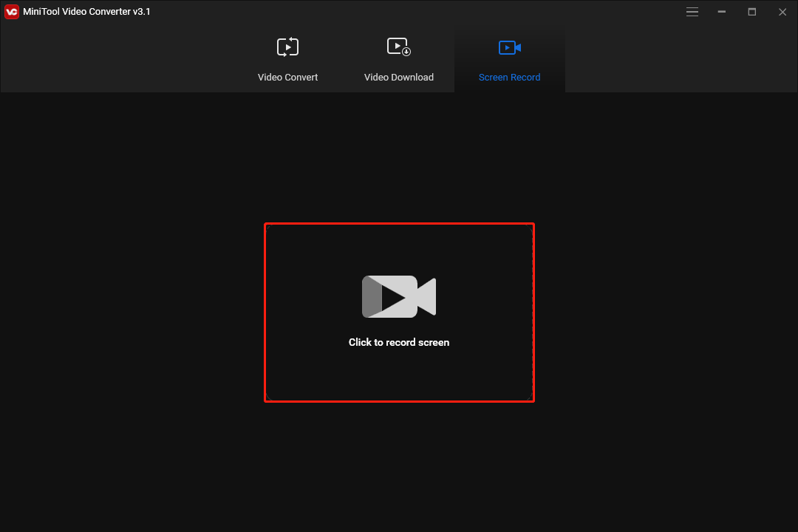The image size is (798, 532).
Task: Click the download-arrow video icon
Action: 398,47
